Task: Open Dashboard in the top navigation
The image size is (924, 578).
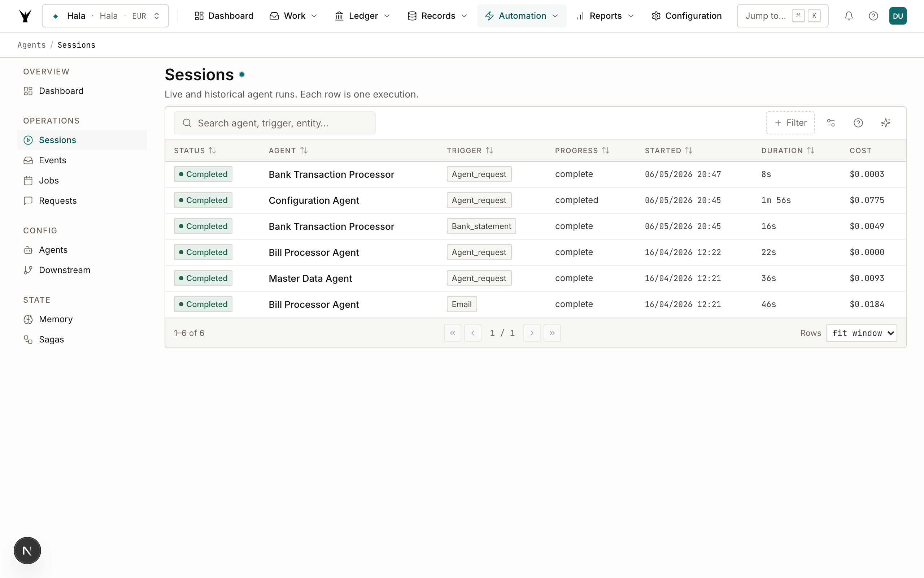Action: tap(224, 16)
